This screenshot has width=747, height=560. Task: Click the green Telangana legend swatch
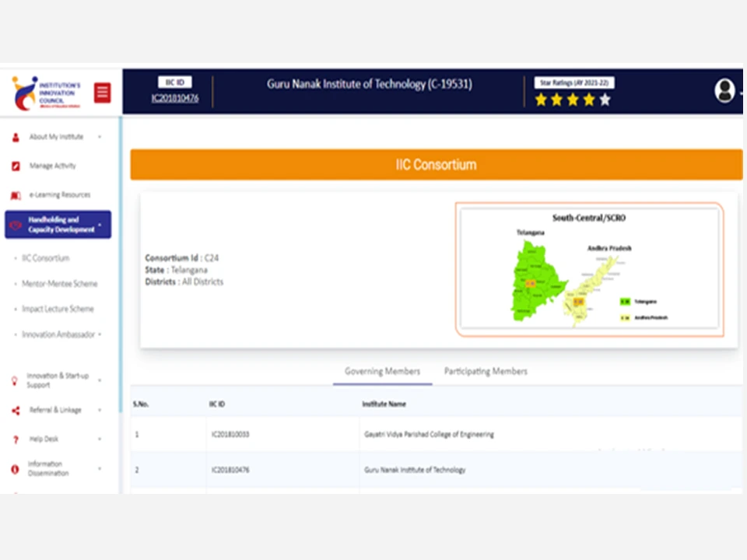pyautogui.click(x=625, y=302)
